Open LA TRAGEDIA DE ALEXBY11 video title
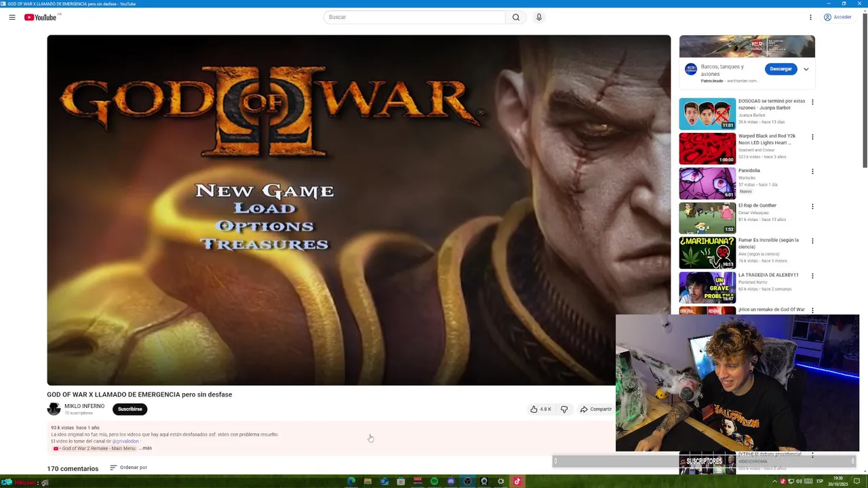 click(x=768, y=275)
